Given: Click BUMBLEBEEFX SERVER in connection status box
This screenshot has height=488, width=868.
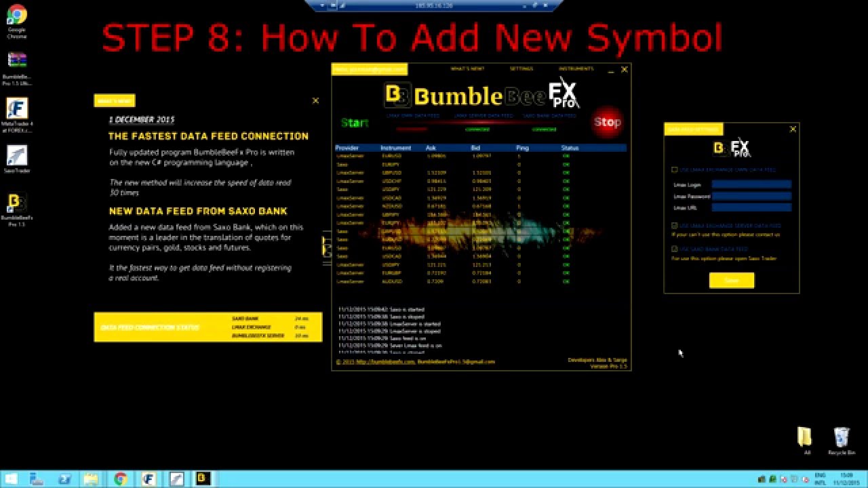Looking at the screenshot, I should [x=258, y=336].
